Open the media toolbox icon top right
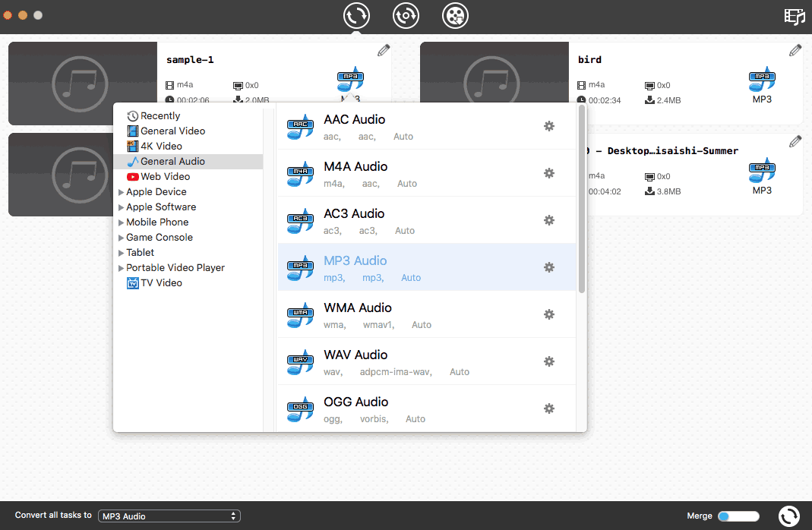 click(x=795, y=15)
